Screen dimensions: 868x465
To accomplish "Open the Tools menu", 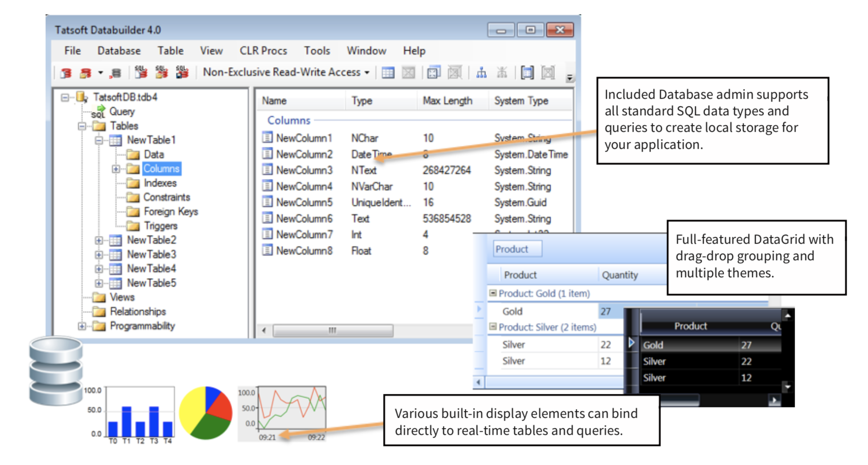I will coord(317,51).
